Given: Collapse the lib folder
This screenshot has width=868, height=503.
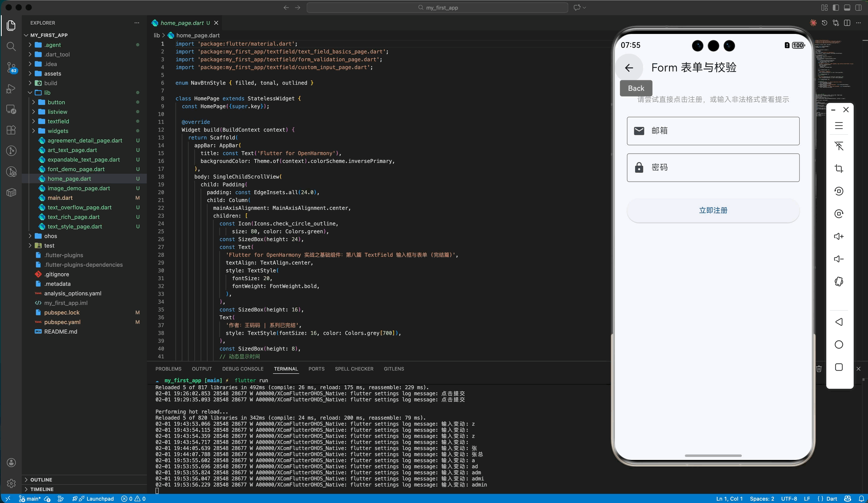Looking at the screenshot, I should [x=47, y=93].
